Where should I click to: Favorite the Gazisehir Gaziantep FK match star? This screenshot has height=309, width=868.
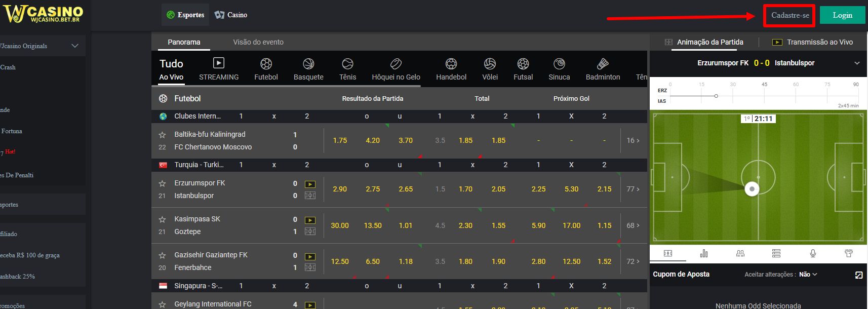coord(162,255)
